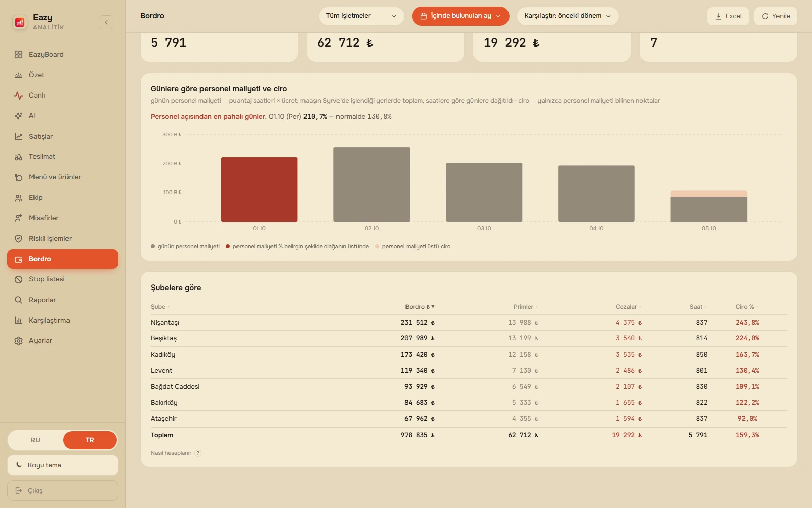
Task: Open Stop listesi via its ban icon
Action: (x=19, y=279)
